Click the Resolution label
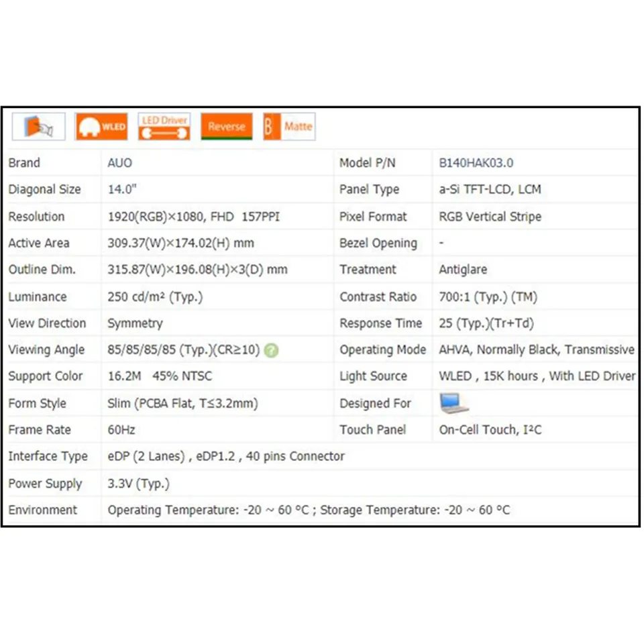 (x=36, y=217)
